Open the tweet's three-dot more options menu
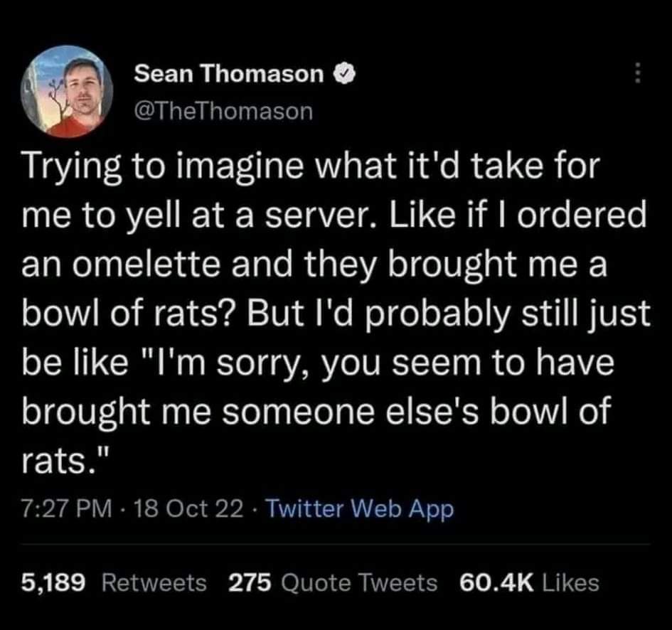This screenshot has width=672, height=630. pyautogui.click(x=637, y=73)
